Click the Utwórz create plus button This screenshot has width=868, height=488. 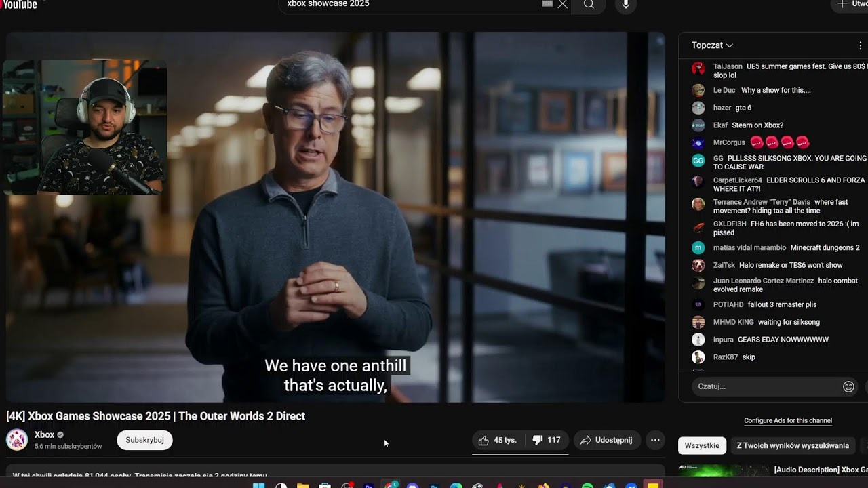(x=850, y=5)
